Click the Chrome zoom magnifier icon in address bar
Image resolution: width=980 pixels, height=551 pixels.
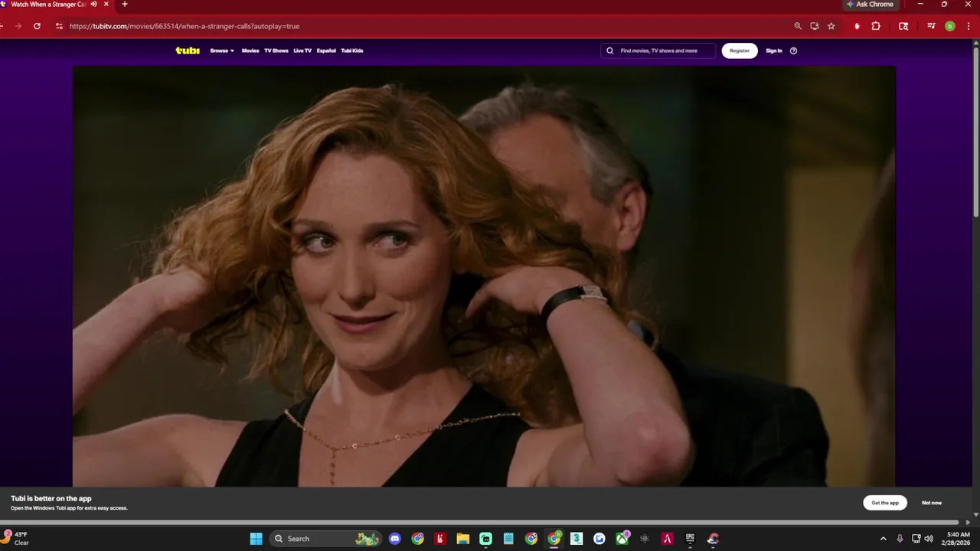[x=798, y=26]
